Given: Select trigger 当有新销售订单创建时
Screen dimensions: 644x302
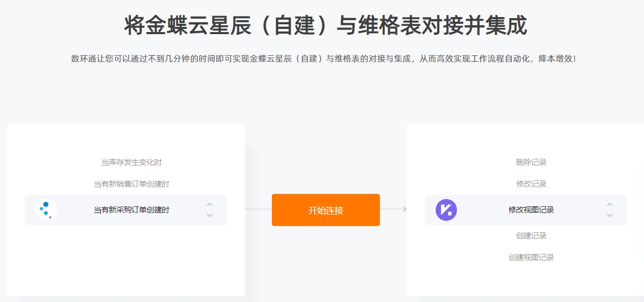Looking at the screenshot, I should pyautogui.click(x=131, y=184).
